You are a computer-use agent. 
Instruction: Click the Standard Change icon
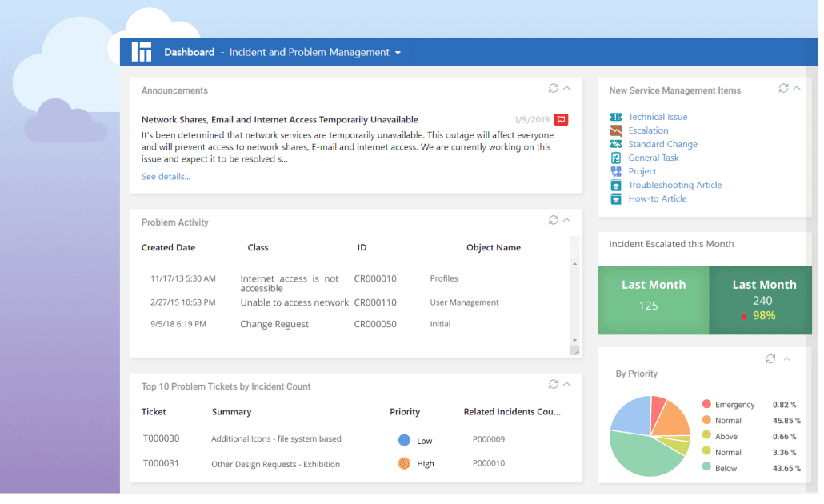616,144
